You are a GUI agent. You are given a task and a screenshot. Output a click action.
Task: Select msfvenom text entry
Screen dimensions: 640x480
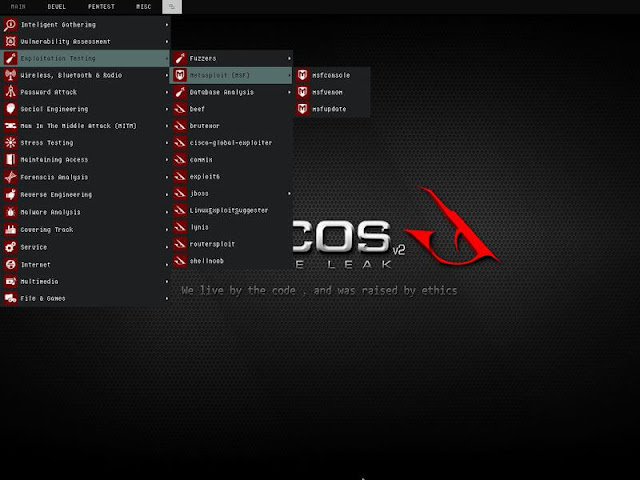(x=327, y=92)
